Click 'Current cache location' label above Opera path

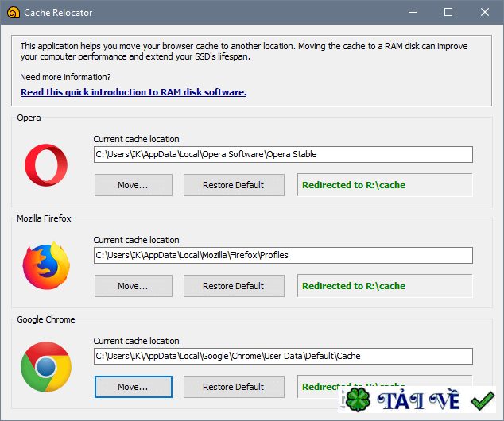[x=136, y=139]
